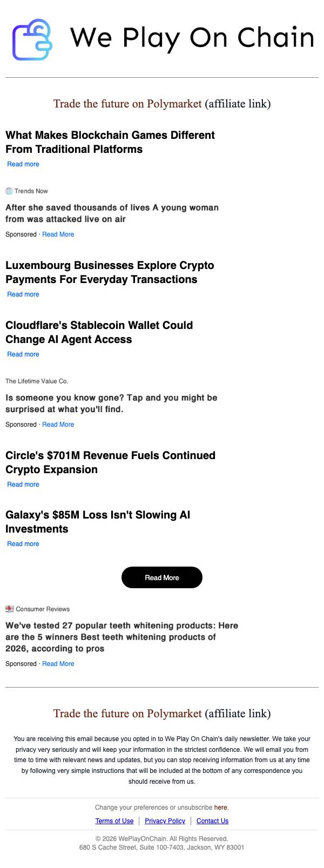Click the We Play On Chain wallet logo
Image resolution: width=324 pixels, height=868 pixels.
pos(32,39)
